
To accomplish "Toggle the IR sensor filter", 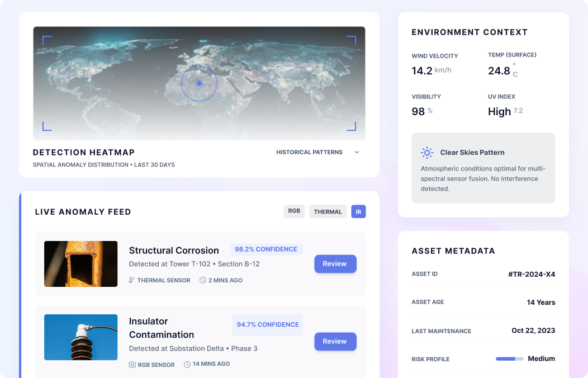I will coord(358,211).
